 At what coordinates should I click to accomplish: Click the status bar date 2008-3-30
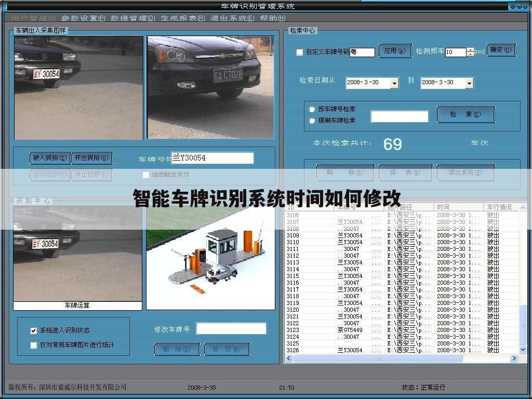[202, 388]
